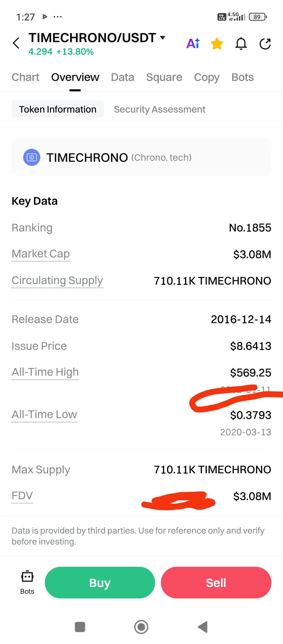Open the AI assistant icon
This screenshot has width=283, height=644.
[193, 43]
